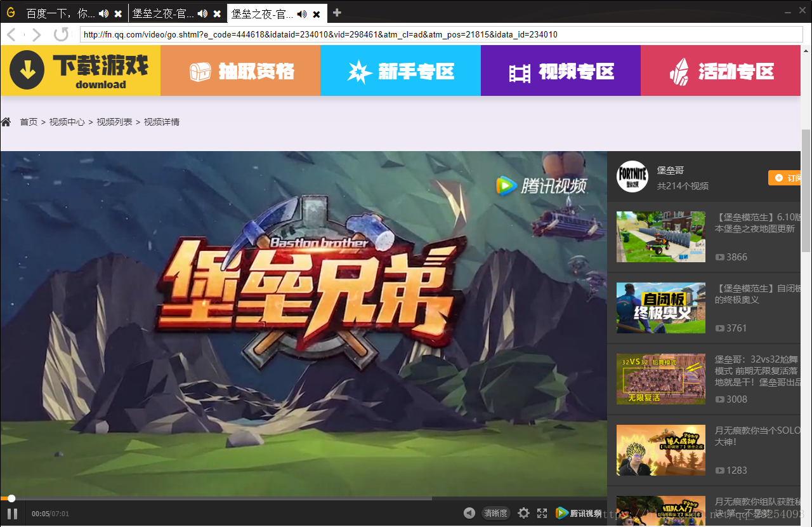The image size is (812, 527).
Task: Open the 活动专区 section
Action: (x=721, y=70)
